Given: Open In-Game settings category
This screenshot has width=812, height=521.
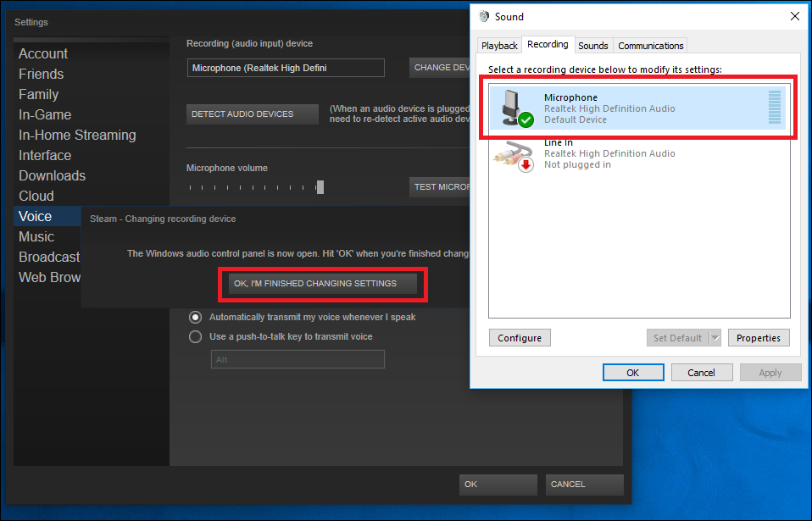Looking at the screenshot, I should coord(45,115).
